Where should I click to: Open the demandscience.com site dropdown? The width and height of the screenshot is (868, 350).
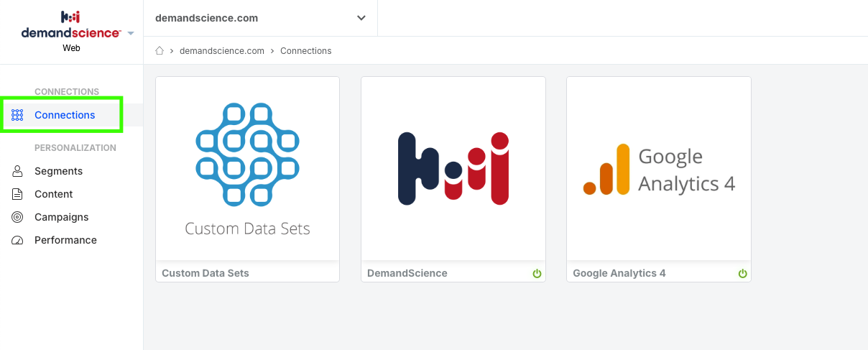click(261, 18)
